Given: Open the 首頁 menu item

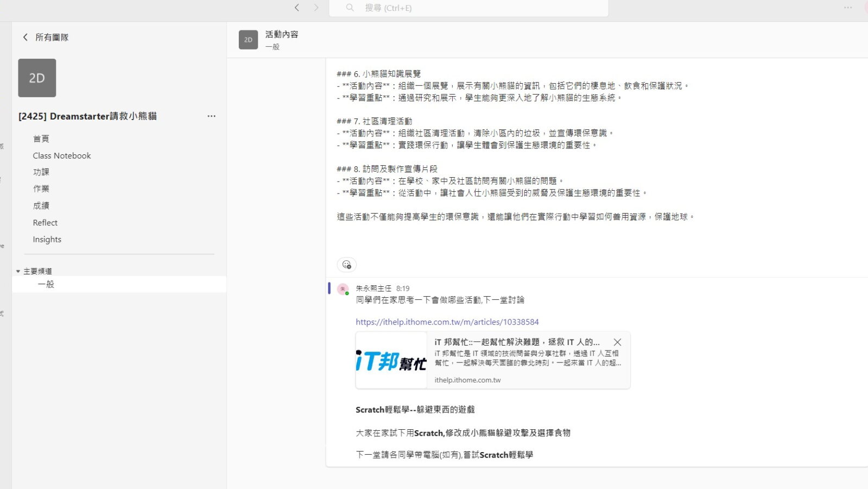Looking at the screenshot, I should 41,139.
